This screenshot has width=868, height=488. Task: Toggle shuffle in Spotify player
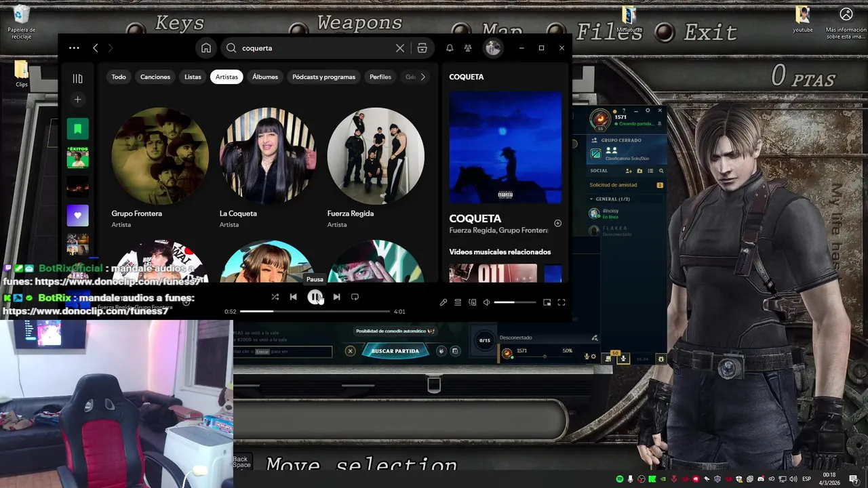(x=275, y=297)
